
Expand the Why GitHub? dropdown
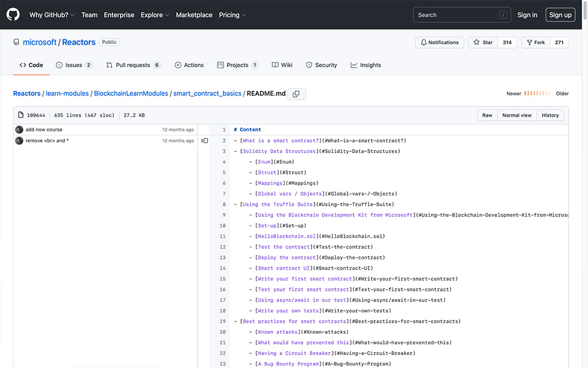click(x=52, y=15)
